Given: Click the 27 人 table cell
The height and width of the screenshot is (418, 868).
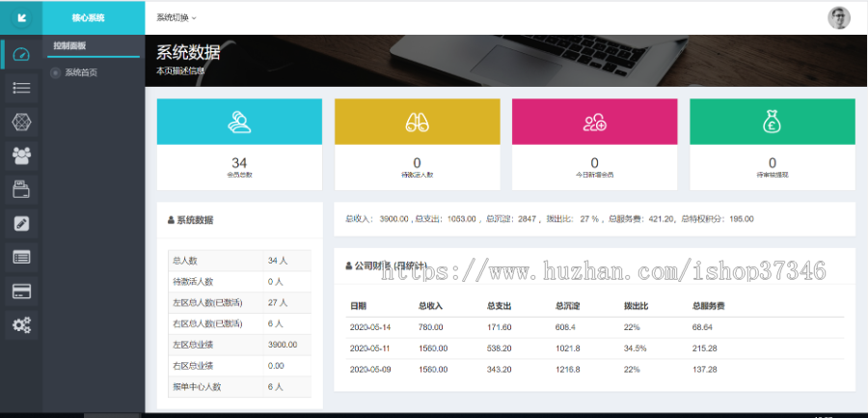Looking at the screenshot, I should pyautogui.click(x=278, y=303).
